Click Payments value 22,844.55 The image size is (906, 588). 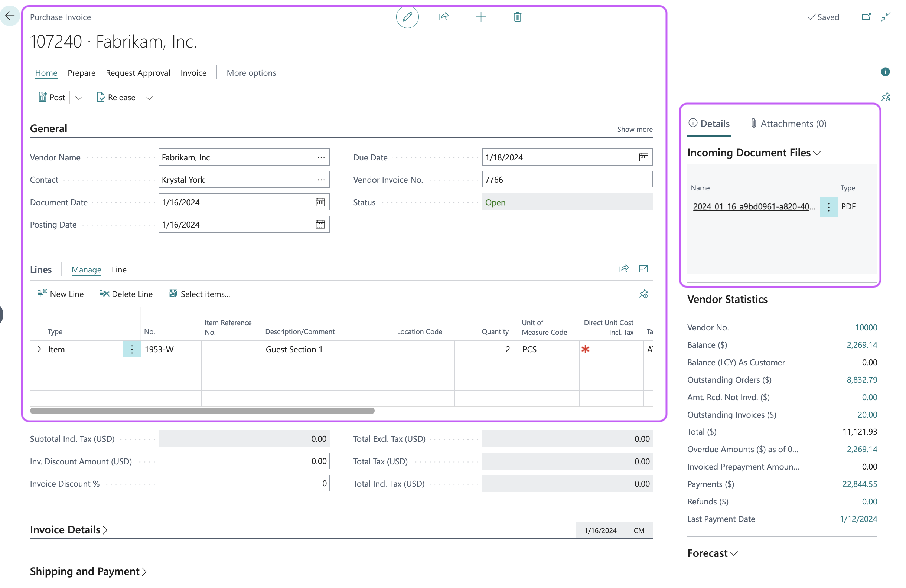(x=860, y=484)
